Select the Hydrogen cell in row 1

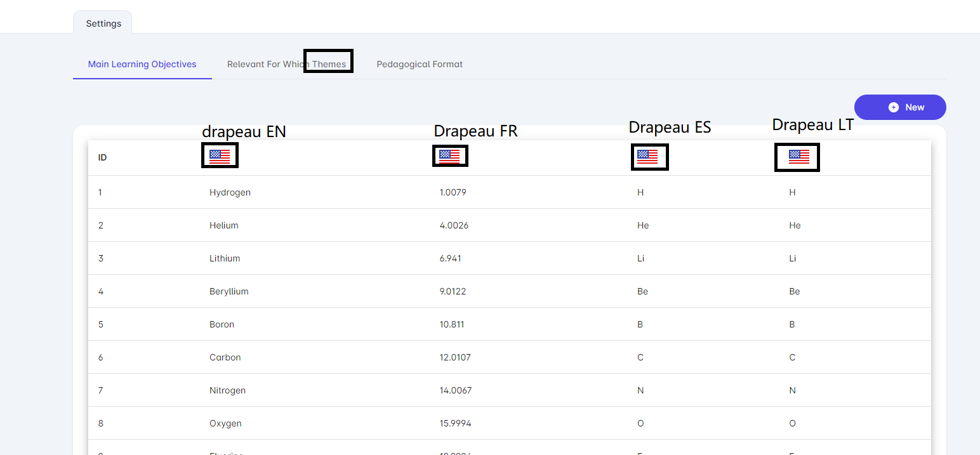coord(230,192)
